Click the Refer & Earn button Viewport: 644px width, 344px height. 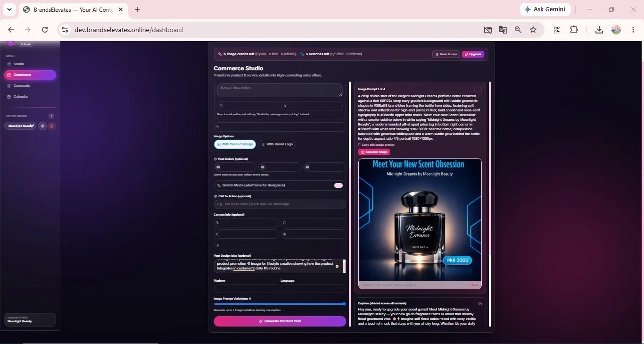click(x=446, y=54)
